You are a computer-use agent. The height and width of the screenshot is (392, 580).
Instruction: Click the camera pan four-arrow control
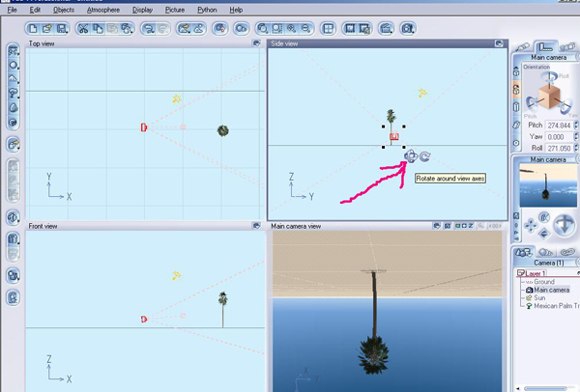(x=531, y=226)
